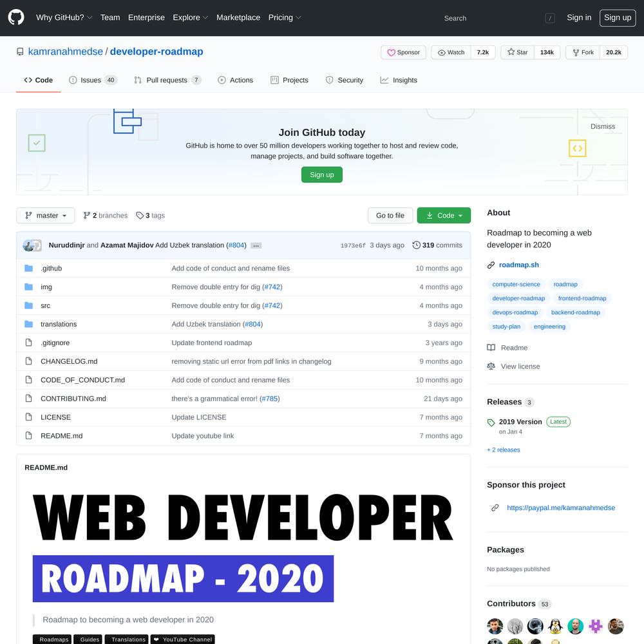Viewport: 644px width, 644px height.
Task: Click Sign in at the top
Action: click(579, 17)
